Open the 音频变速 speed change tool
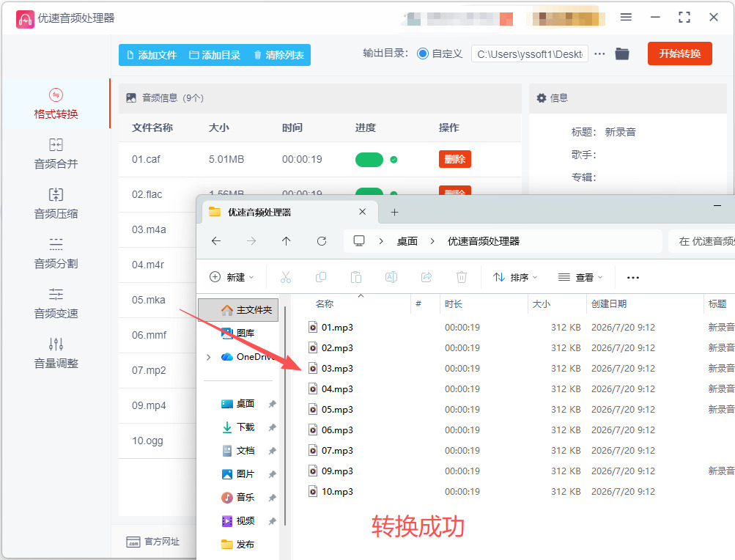Screen dimensions: 735x560 [x=56, y=303]
